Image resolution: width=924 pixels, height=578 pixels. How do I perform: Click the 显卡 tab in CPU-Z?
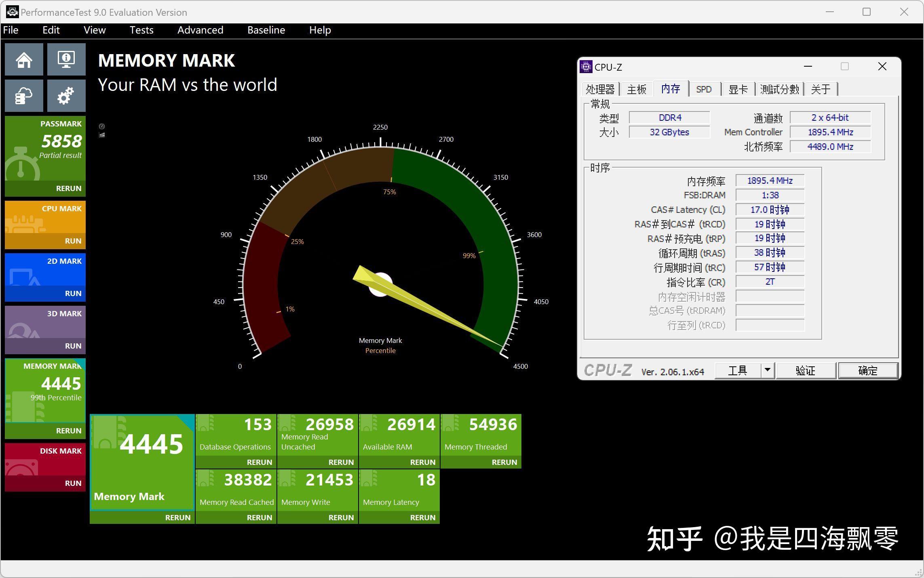click(738, 89)
